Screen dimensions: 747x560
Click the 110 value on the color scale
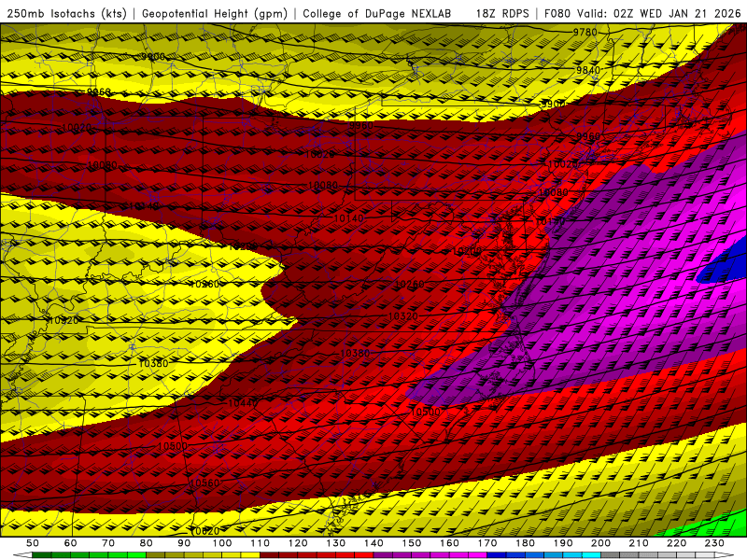tap(260, 543)
